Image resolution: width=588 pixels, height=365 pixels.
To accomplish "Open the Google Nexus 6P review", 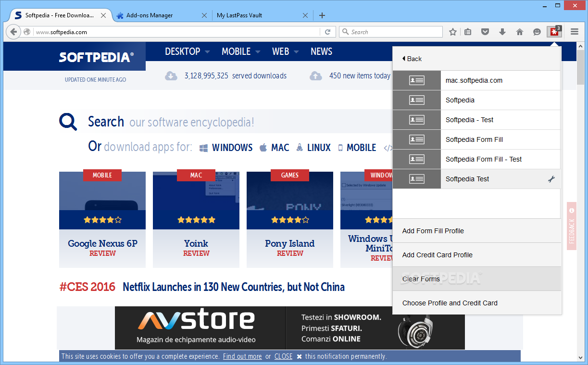I will [x=102, y=219].
